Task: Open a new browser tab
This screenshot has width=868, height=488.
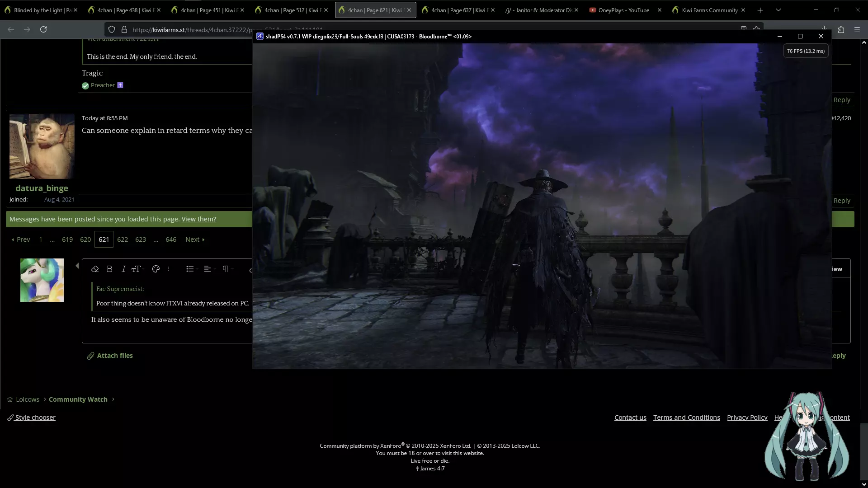Action: [760, 10]
